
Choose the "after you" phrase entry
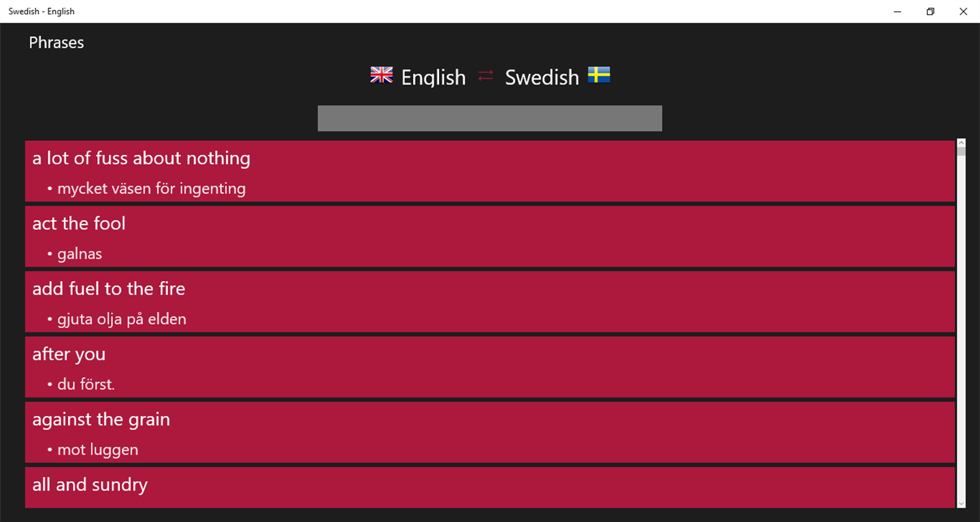(x=69, y=355)
